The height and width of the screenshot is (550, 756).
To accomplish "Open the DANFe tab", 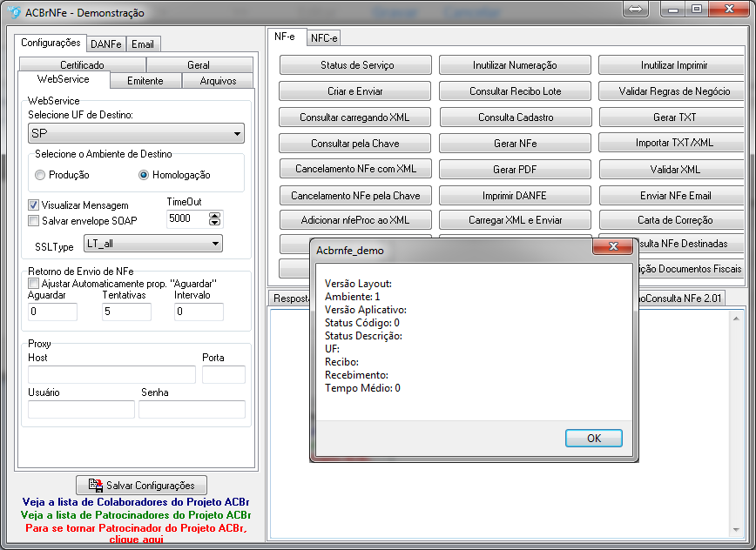I will pos(106,44).
